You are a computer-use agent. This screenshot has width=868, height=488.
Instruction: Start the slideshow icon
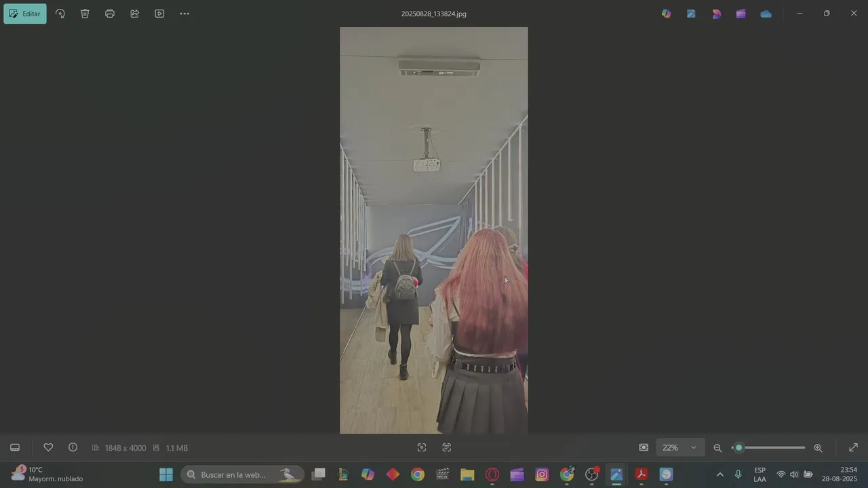click(159, 14)
